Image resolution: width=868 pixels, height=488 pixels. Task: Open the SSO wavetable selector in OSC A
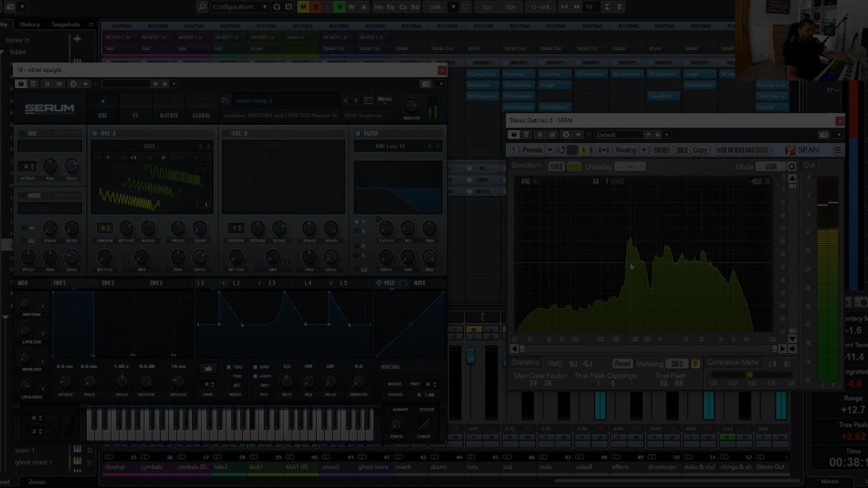[x=149, y=146]
